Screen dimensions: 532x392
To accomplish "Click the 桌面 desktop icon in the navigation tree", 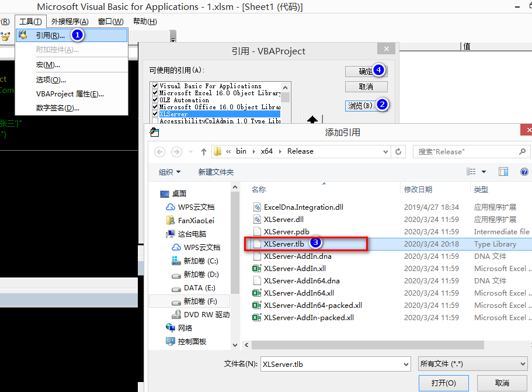I will tap(165, 194).
